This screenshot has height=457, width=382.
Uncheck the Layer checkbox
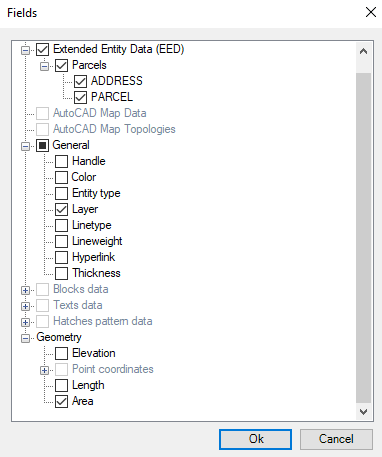62,209
